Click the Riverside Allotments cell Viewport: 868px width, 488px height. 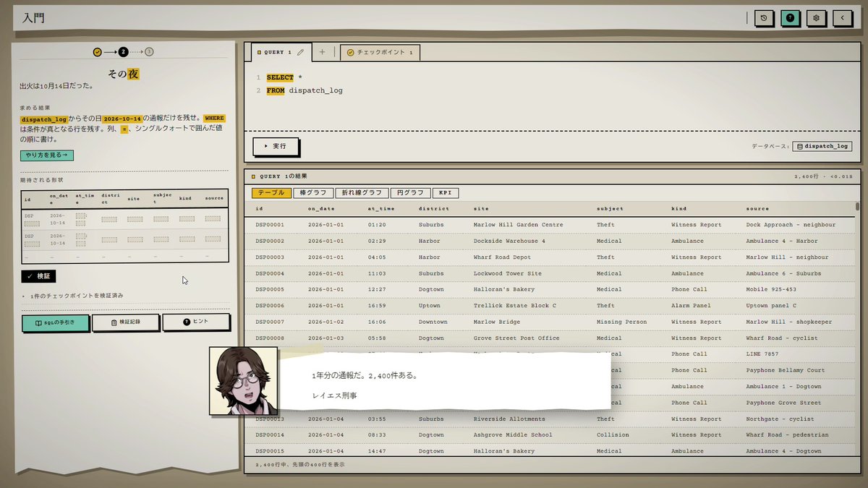509,419
